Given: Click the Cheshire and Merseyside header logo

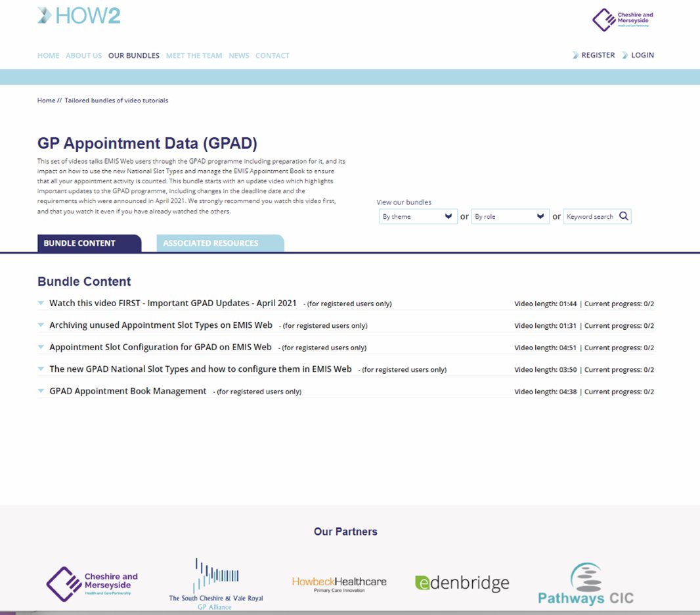Looking at the screenshot, I should point(623,20).
